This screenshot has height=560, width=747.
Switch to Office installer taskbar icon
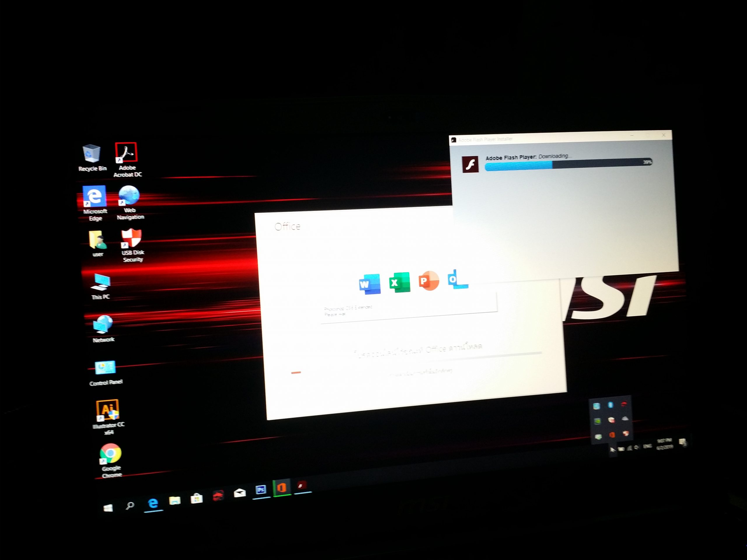[x=282, y=487]
